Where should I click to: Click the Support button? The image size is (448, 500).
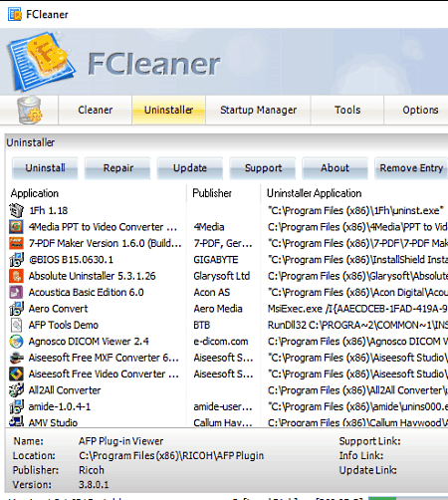(263, 168)
